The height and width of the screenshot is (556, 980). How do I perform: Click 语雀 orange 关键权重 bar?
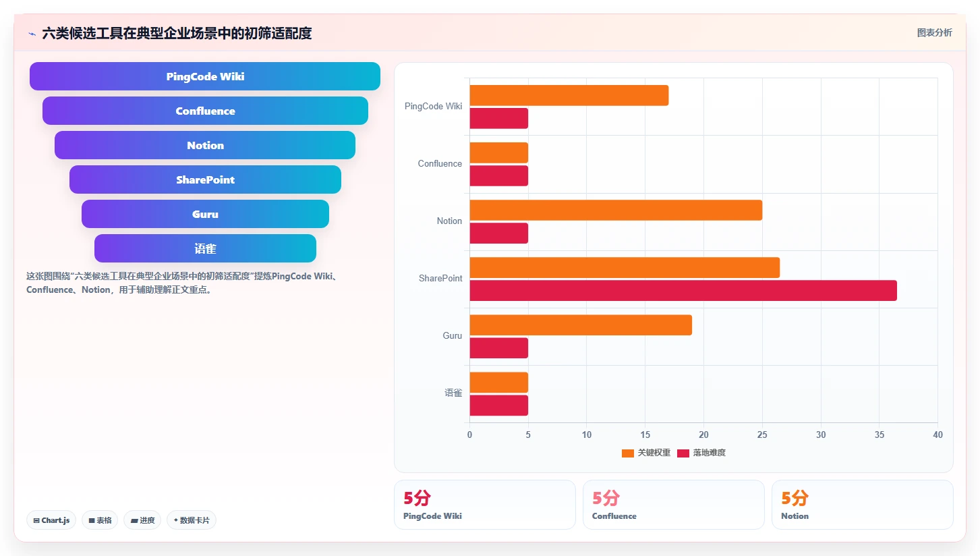tap(499, 383)
